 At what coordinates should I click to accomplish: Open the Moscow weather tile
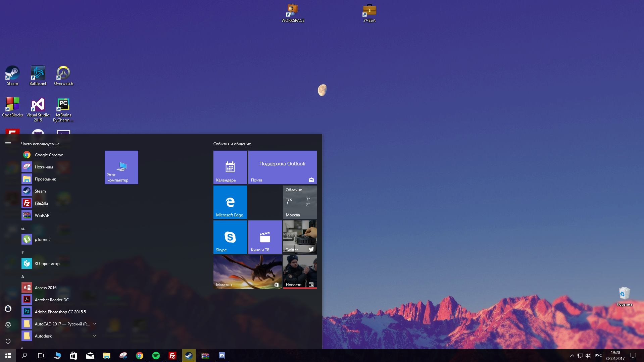tap(300, 202)
